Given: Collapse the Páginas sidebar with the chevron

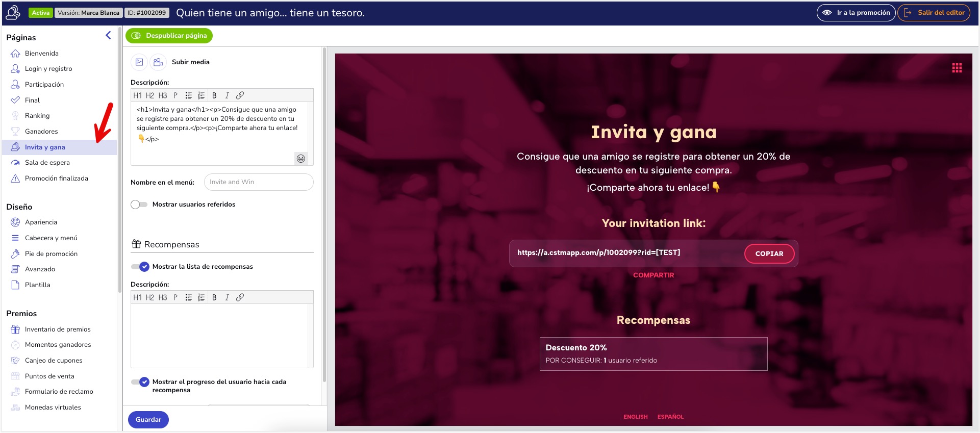Looking at the screenshot, I should 108,35.
